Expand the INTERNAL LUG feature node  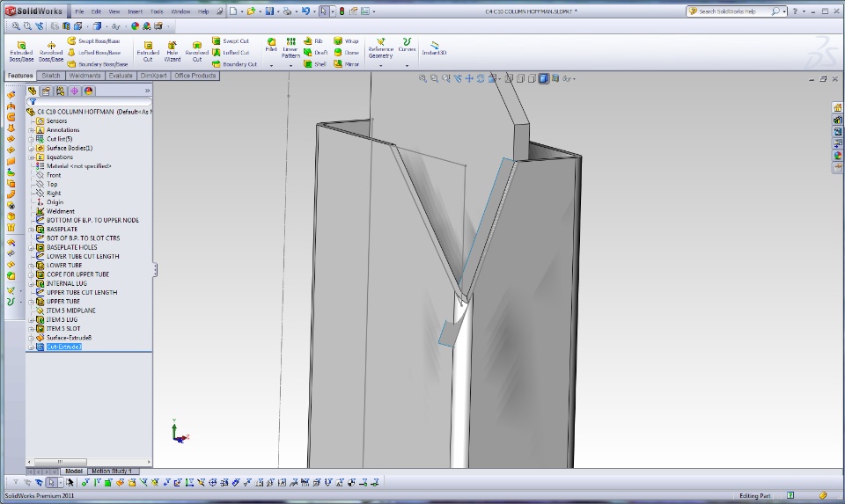point(32,284)
